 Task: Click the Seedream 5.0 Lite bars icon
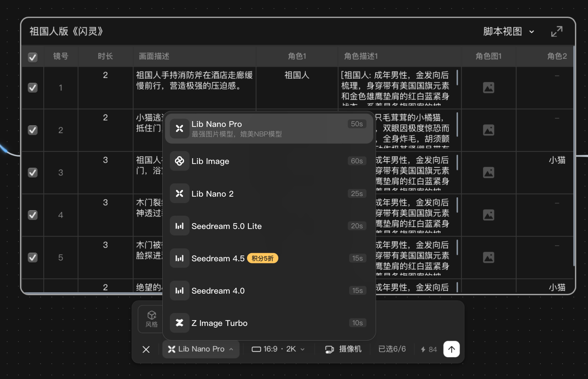pos(180,226)
